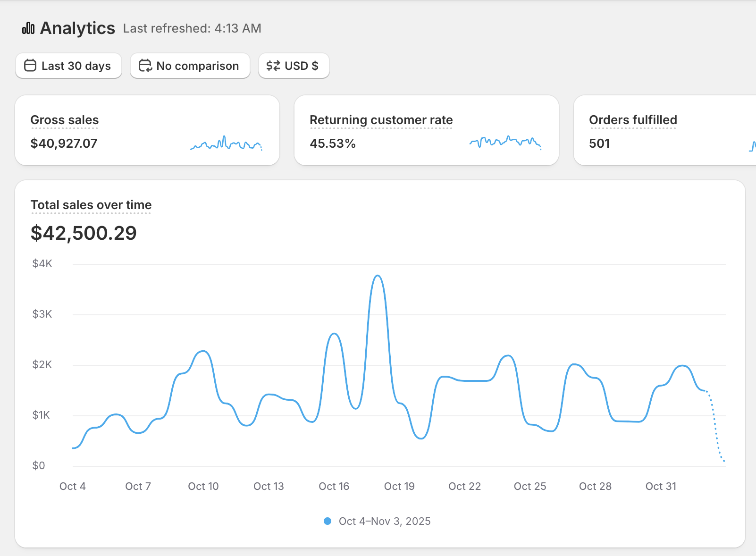Click the Last refreshed: 4:13 AM text
Viewport: 756px width, 556px height.
pos(192,28)
